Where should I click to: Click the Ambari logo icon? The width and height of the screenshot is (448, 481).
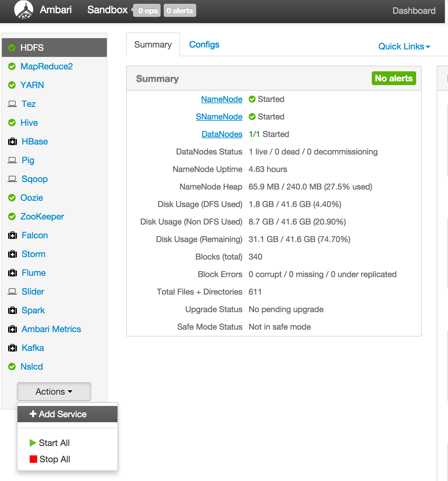[24, 10]
